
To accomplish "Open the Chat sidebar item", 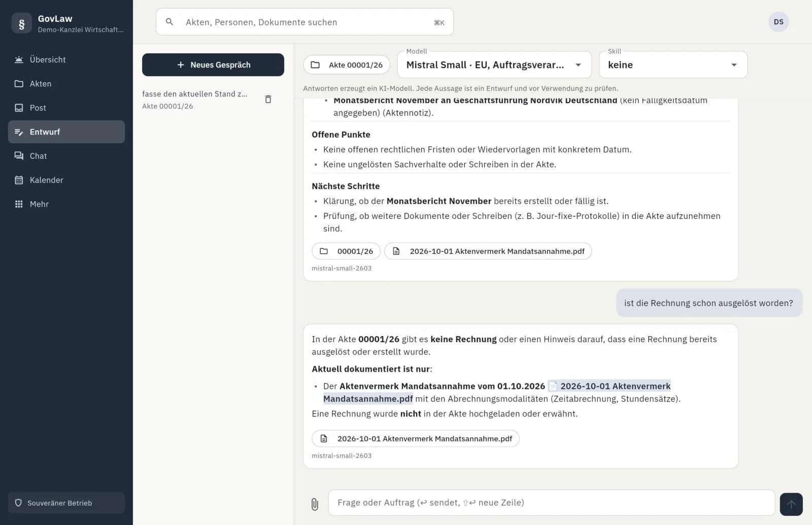I will [66, 156].
